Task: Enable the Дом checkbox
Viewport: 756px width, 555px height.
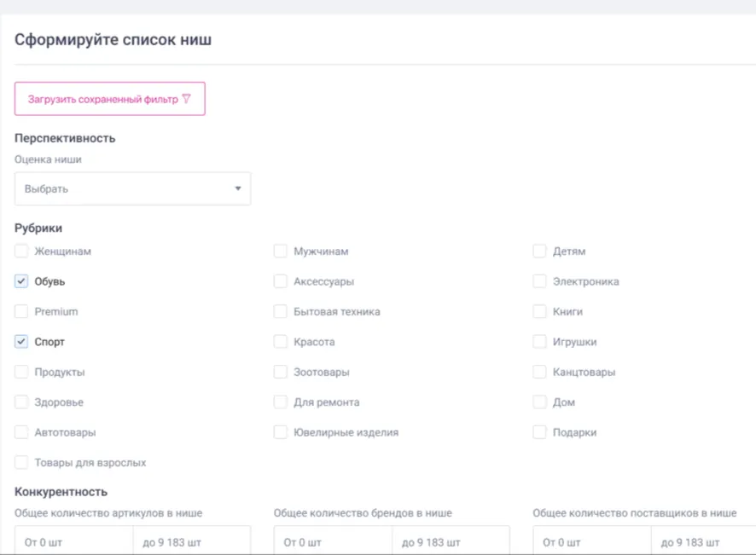Action: point(539,402)
